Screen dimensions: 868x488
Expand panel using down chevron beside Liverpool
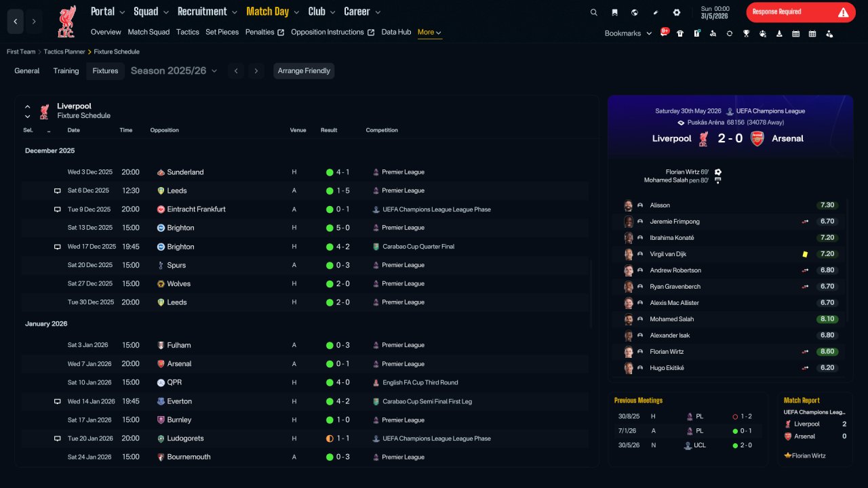coord(28,117)
